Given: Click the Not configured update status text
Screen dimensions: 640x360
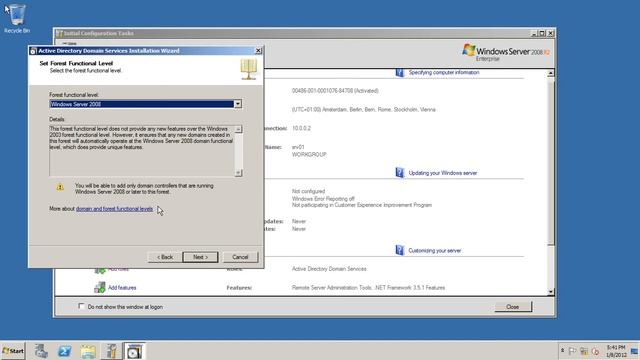Looking at the screenshot, I should pos(308,191).
